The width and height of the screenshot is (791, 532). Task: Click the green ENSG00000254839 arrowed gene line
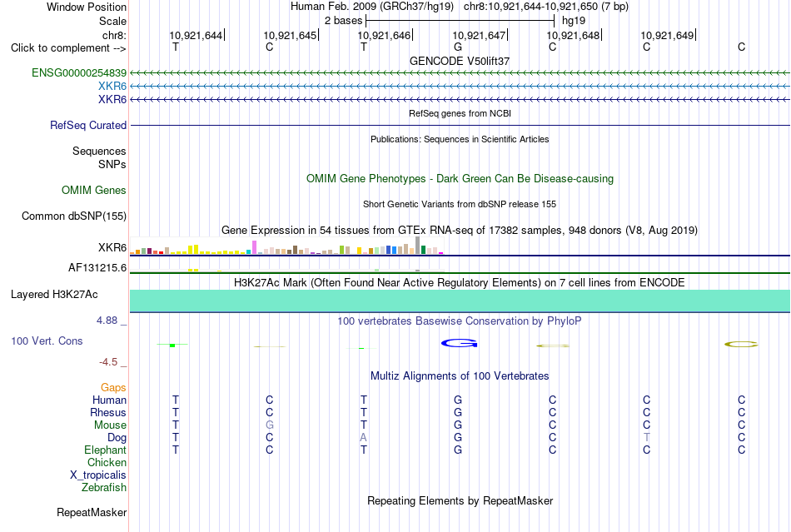pyautogui.click(x=460, y=73)
